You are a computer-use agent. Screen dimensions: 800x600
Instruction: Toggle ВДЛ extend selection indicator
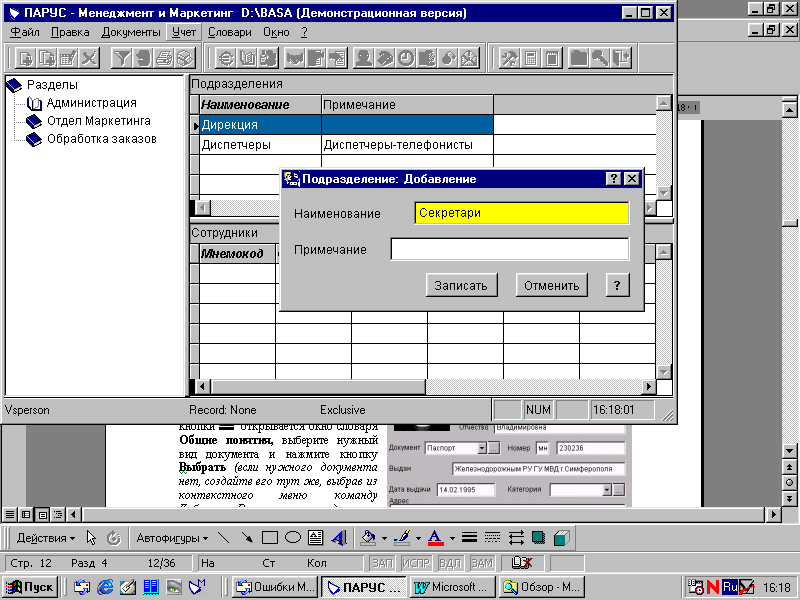449,563
